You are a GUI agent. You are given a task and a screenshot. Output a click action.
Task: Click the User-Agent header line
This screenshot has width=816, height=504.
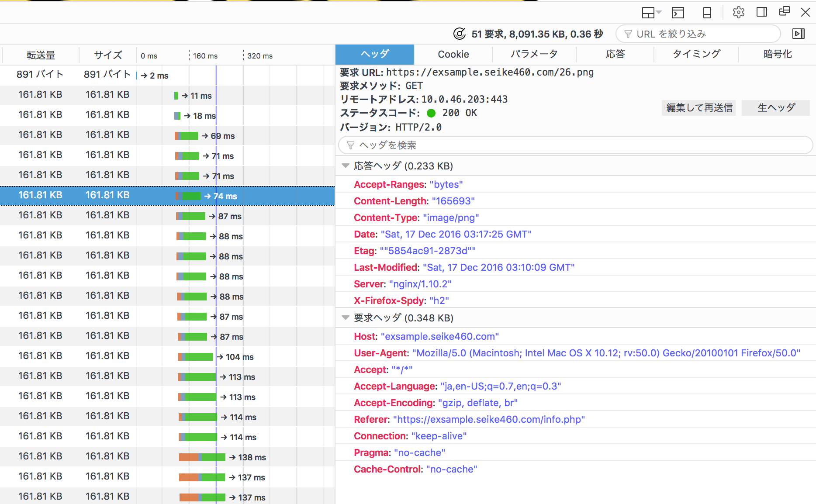[x=577, y=353]
